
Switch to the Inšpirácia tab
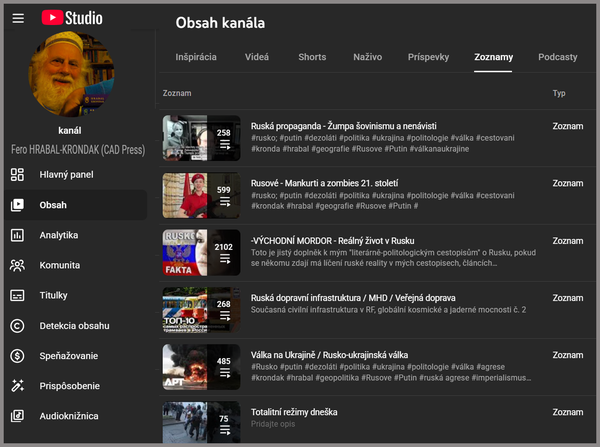[x=196, y=58]
